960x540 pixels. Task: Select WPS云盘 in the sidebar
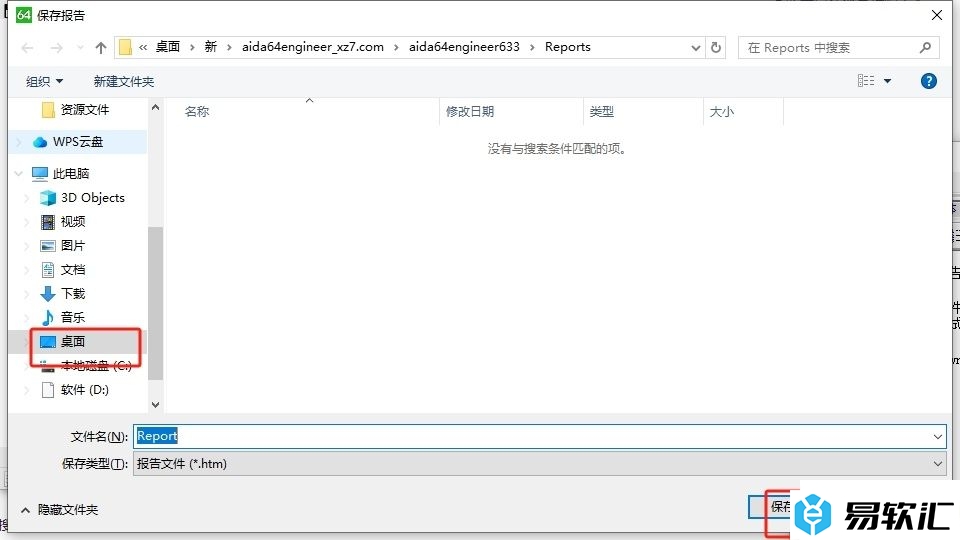(77, 142)
